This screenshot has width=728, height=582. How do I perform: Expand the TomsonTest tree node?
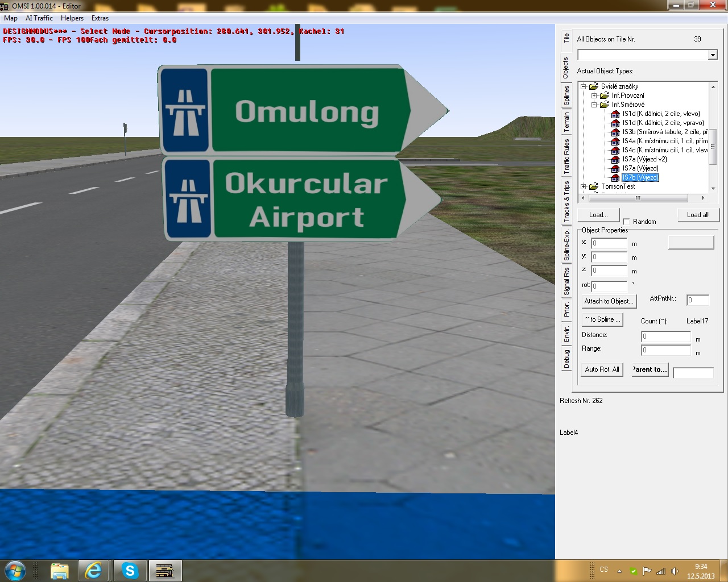pyautogui.click(x=583, y=186)
